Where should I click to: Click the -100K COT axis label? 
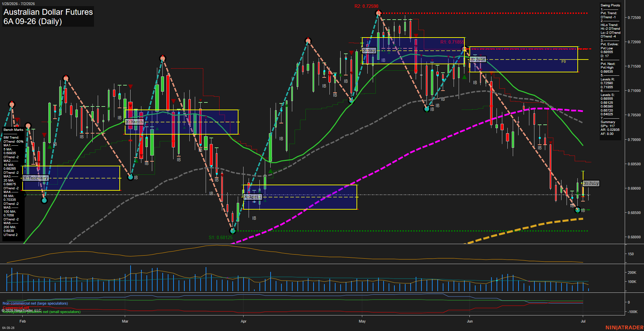(632, 312)
